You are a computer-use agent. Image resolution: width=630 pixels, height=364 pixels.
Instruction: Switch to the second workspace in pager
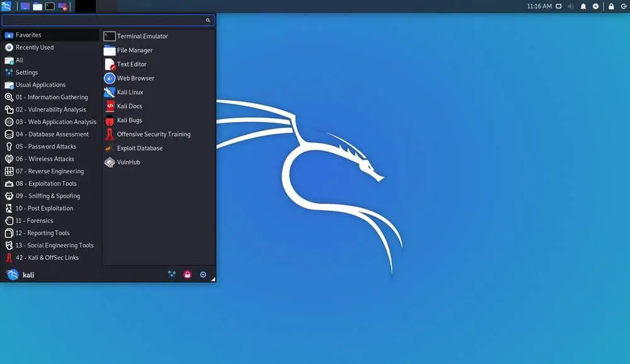click(x=107, y=6)
